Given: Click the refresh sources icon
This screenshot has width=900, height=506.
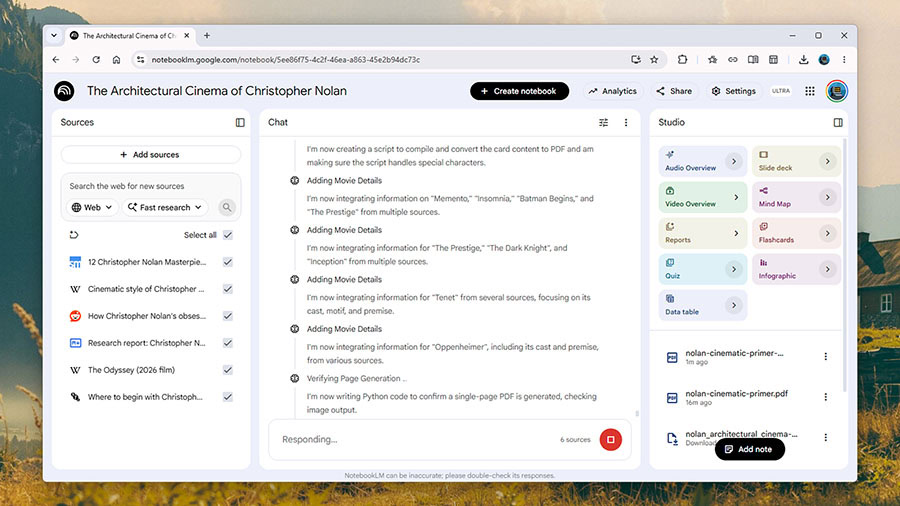Looking at the screenshot, I should 73,235.
